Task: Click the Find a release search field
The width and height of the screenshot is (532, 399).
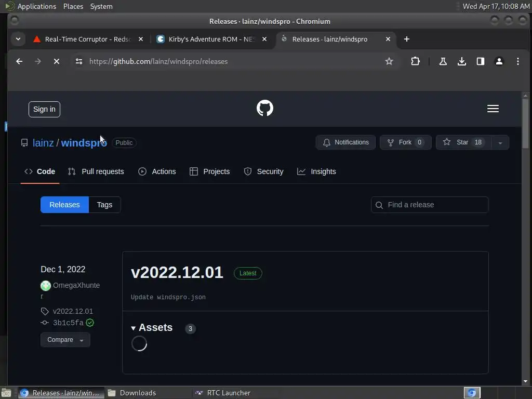Action: point(430,205)
